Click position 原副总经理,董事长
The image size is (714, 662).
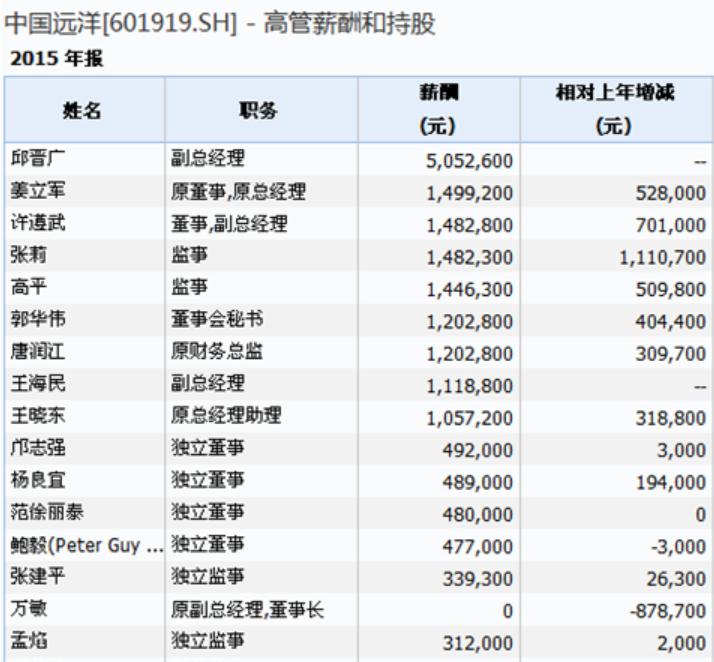click(x=247, y=610)
